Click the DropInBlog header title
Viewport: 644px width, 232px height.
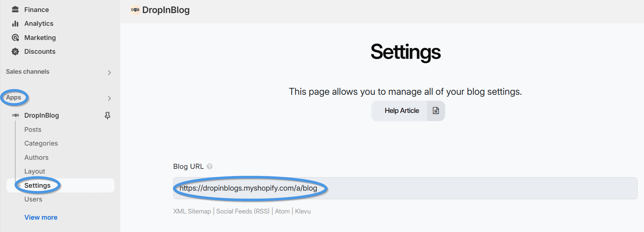pyautogui.click(x=166, y=10)
